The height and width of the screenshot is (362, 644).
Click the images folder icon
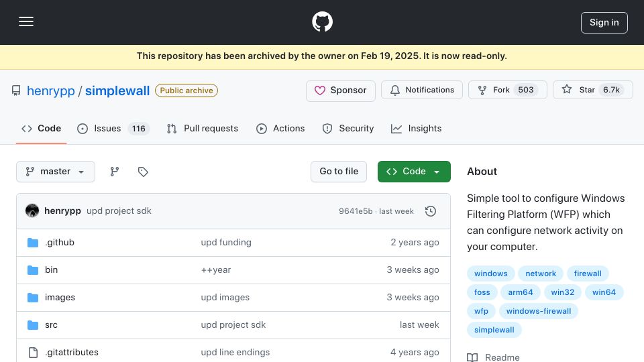(33, 298)
